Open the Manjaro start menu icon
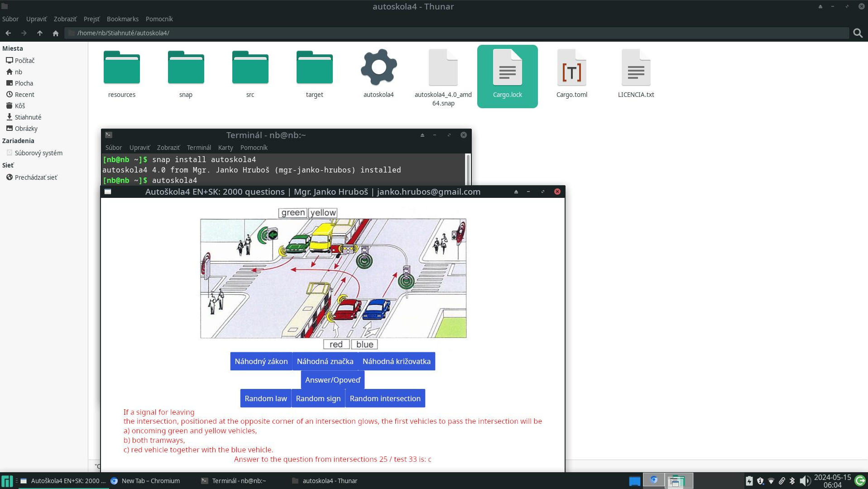This screenshot has height=489, width=868. 7,481
